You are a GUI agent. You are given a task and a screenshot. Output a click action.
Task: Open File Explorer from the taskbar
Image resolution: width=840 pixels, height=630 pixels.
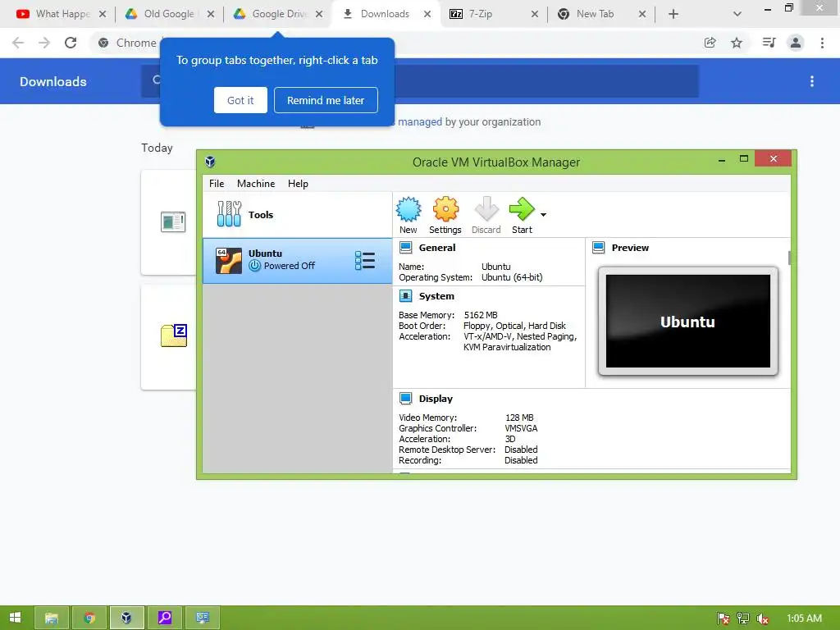click(52, 618)
